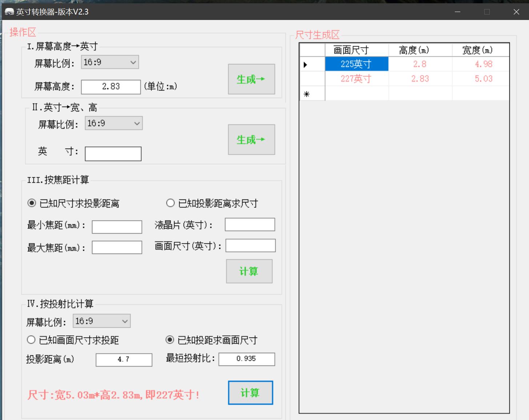Click the 4.98 width cell
Viewport: 529px width, 420px height.
click(x=481, y=64)
